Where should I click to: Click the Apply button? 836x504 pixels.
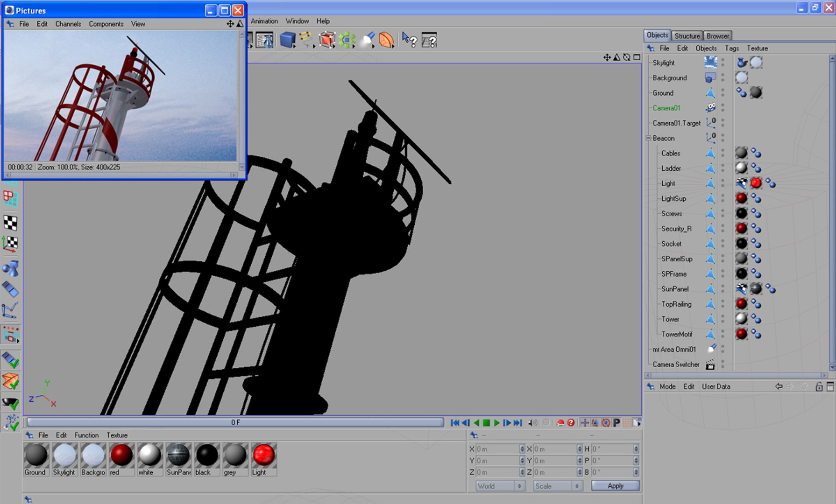(x=616, y=486)
